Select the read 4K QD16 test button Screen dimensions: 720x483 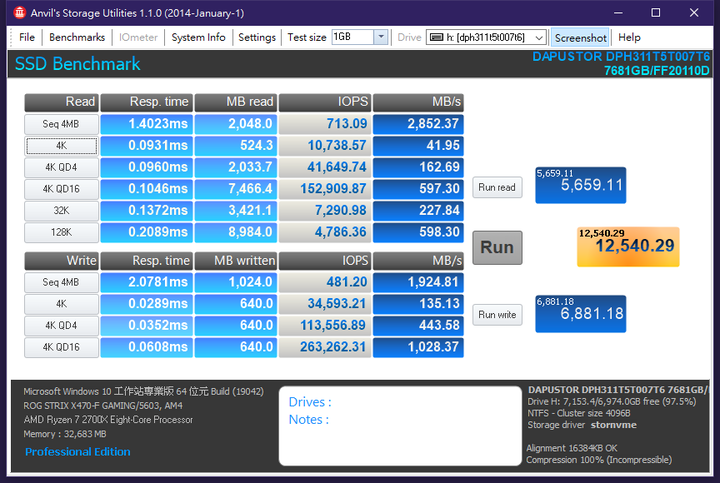[x=61, y=189]
